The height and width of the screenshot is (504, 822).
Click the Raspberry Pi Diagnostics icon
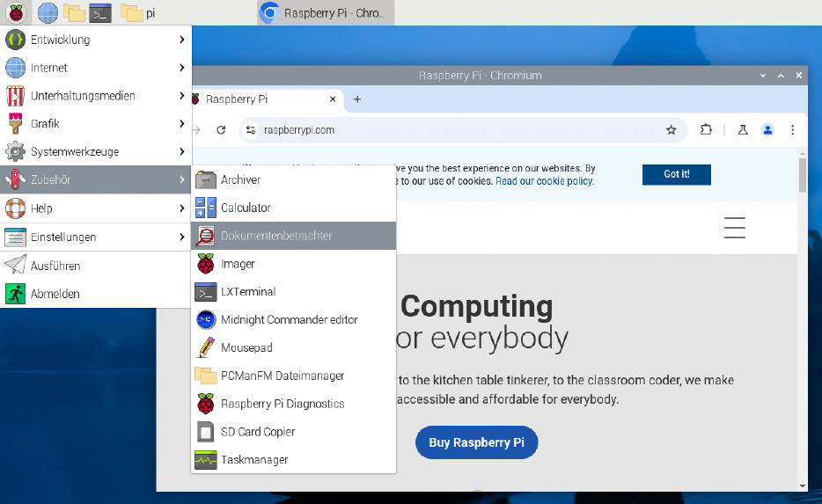pyautogui.click(x=206, y=404)
